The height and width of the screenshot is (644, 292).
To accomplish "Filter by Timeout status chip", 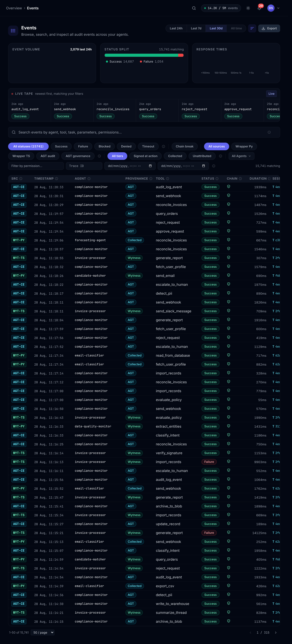I will (148, 147).
